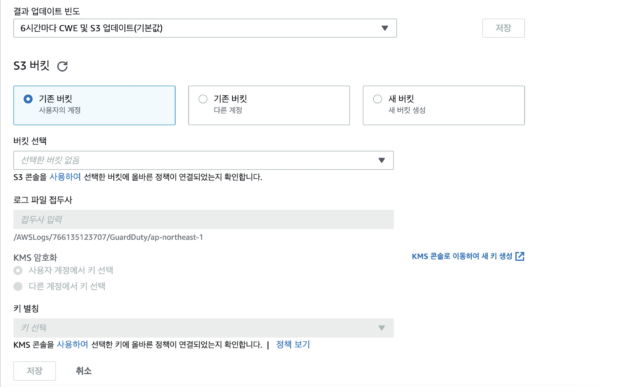Click the bottom Save button
The height and width of the screenshot is (387, 640).
tap(35, 371)
